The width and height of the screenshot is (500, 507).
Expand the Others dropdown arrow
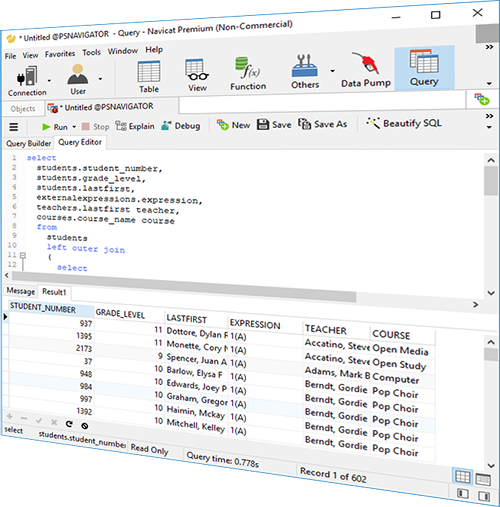click(332, 71)
